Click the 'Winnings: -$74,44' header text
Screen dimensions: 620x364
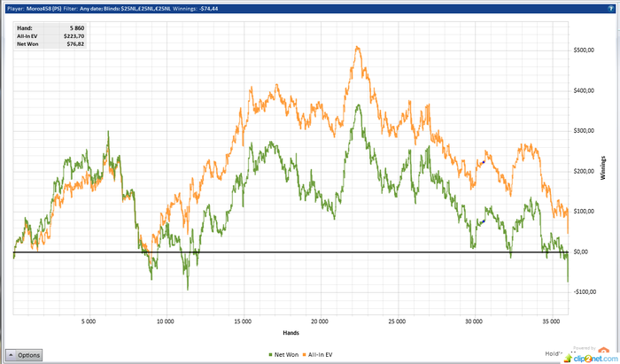pyautogui.click(x=196, y=8)
